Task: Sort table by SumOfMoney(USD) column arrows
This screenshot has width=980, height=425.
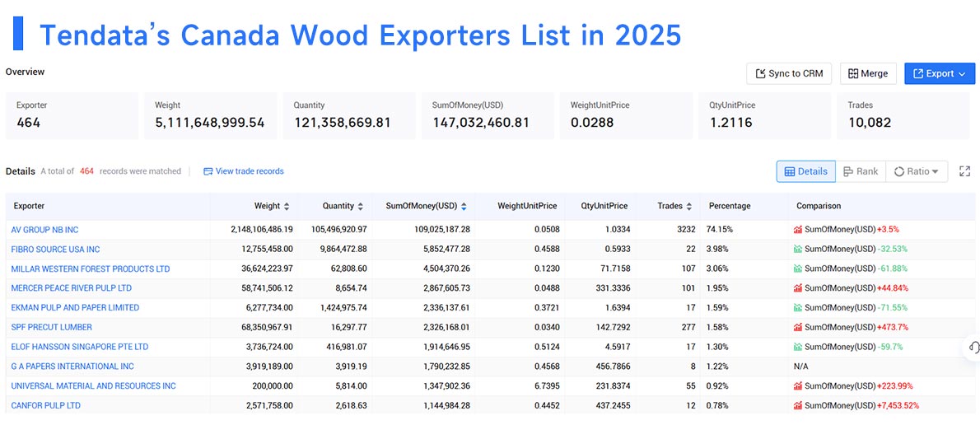Action: tap(463, 206)
